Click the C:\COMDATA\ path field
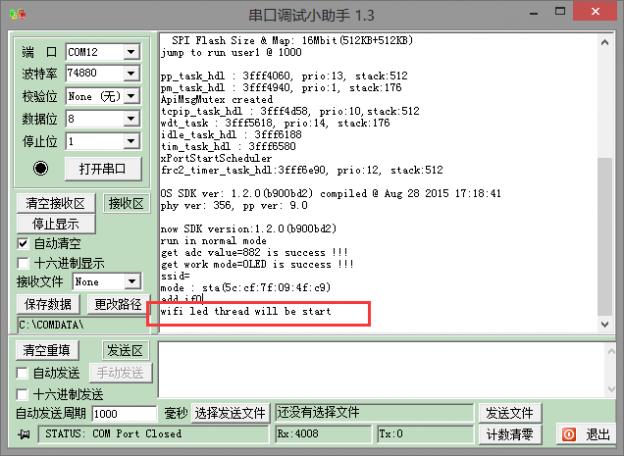Screen dimensions: 624x456 pyautogui.click(x=82, y=325)
